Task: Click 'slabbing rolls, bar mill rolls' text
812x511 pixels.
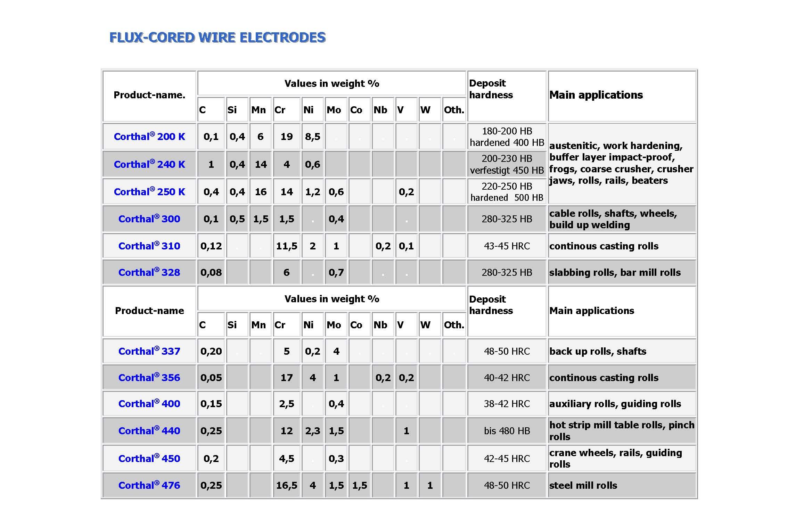Action: pos(615,272)
